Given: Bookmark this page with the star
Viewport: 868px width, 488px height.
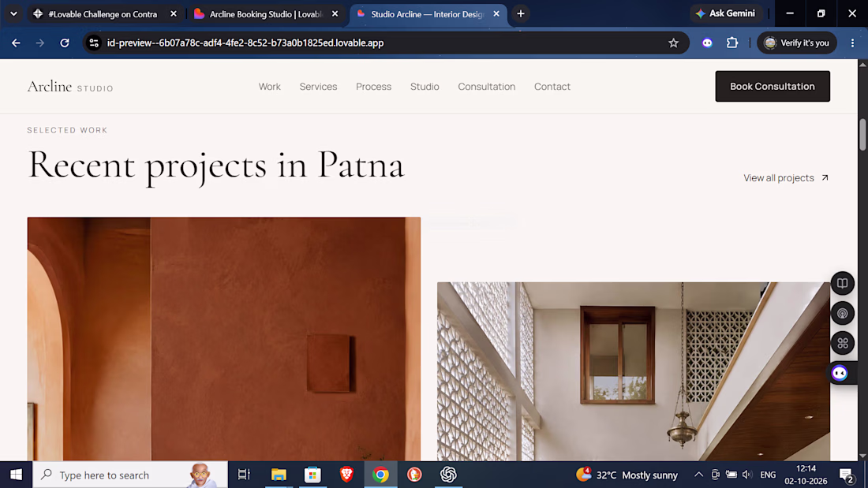Looking at the screenshot, I should [673, 43].
